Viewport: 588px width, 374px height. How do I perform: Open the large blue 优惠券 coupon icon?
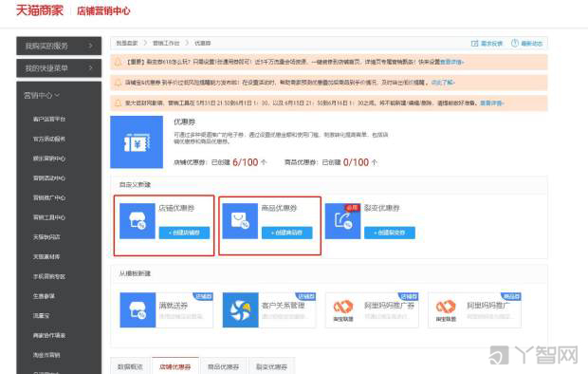click(137, 142)
